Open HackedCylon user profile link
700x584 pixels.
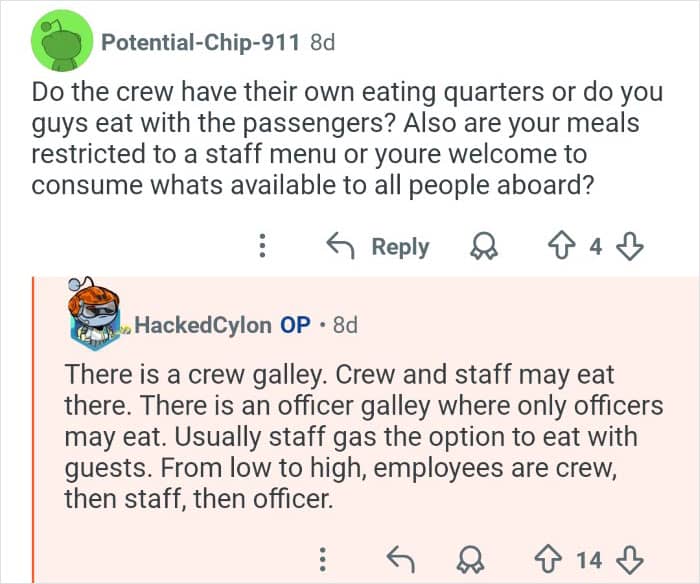pyautogui.click(x=202, y=325)
